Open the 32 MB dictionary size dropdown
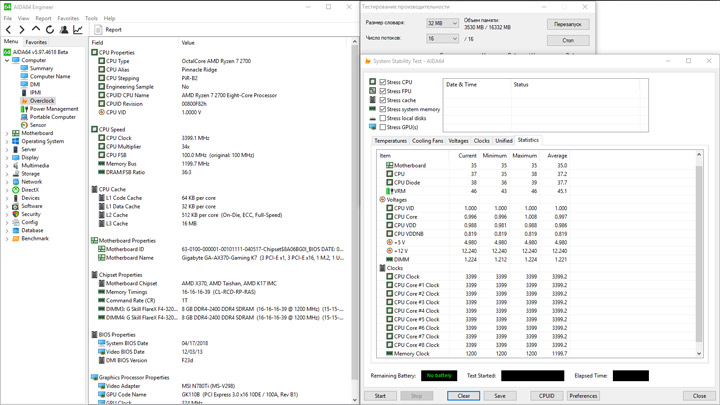Screen dimensions: 720x405 tap(442, 23)
